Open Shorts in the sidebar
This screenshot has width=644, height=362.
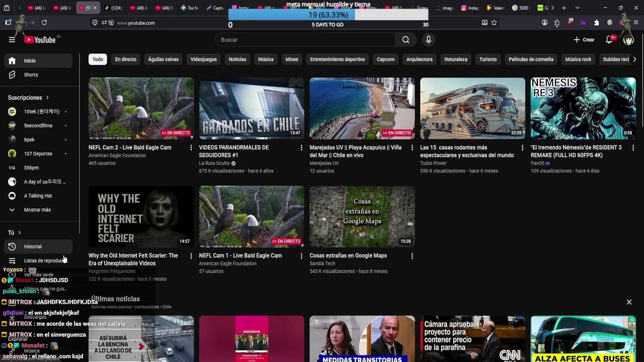[38, 75]
